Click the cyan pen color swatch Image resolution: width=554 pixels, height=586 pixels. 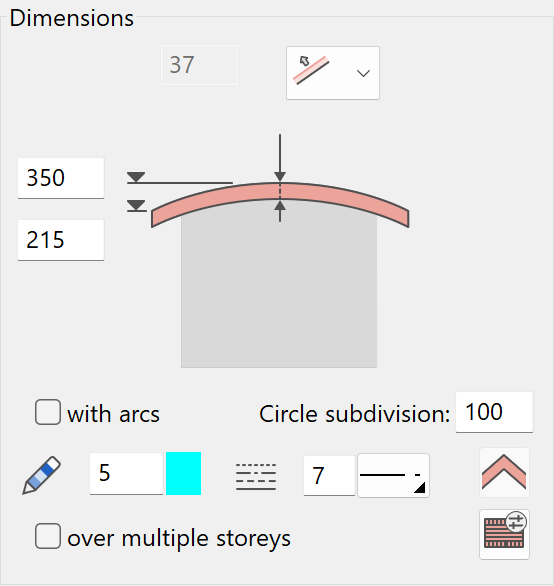184,473
